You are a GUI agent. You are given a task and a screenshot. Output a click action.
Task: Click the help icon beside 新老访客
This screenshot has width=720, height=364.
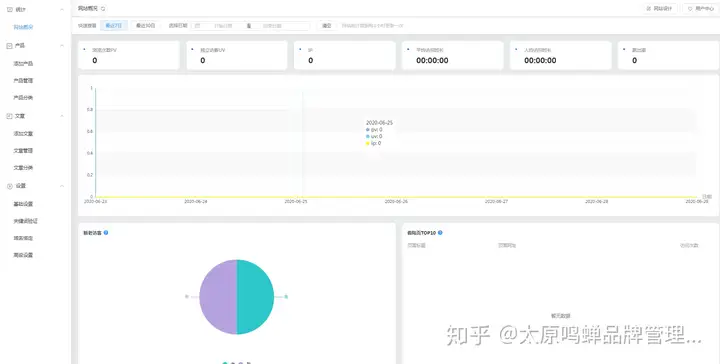pyautogui.click(x=106, y=233)
